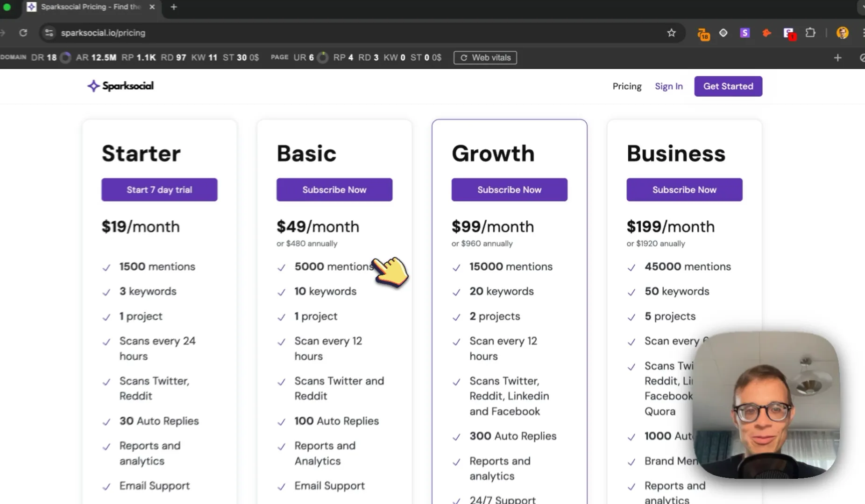The image size is (865, 504).
Task: Click the Get Started button
Action: (728, 86)
